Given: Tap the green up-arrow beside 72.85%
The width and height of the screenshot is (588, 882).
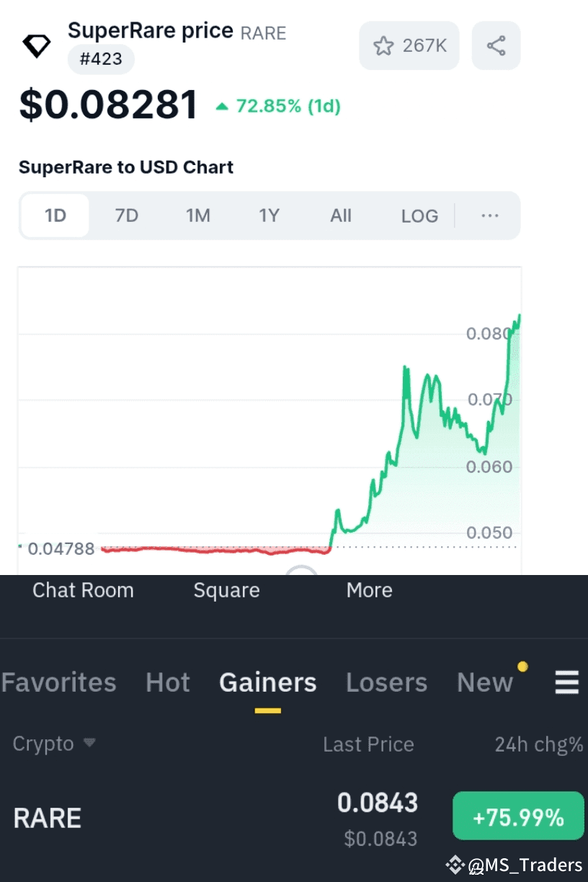Looking at the screenshot, I should pyautogui.click(x=223, y=105).
